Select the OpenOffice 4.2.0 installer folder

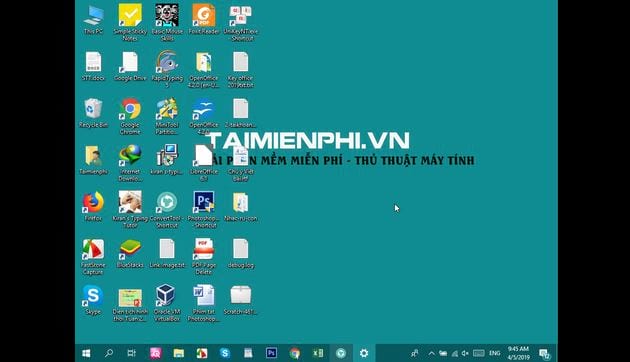point(204,69)
